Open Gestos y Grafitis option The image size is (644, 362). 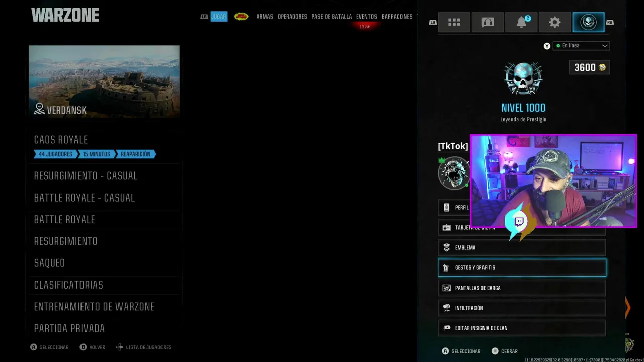(522, 267)
